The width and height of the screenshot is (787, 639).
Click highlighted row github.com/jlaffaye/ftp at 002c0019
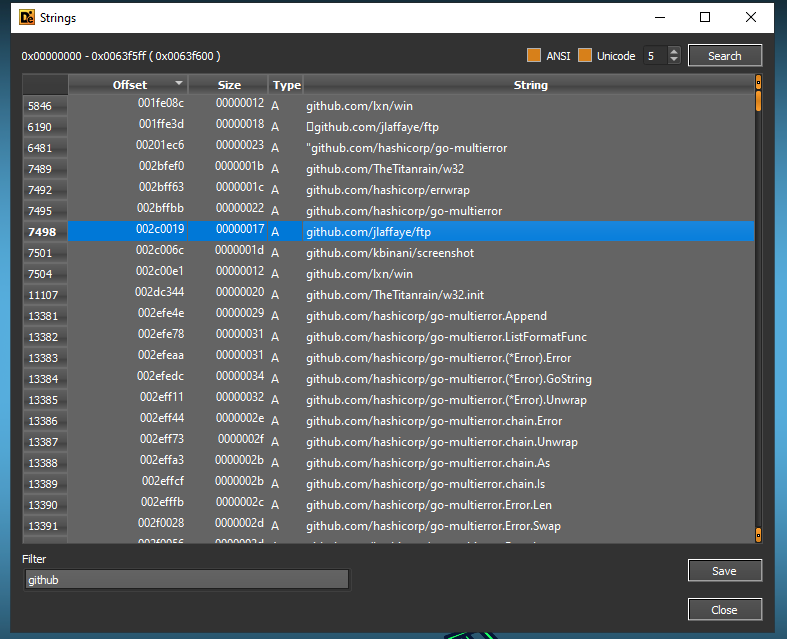411,231
